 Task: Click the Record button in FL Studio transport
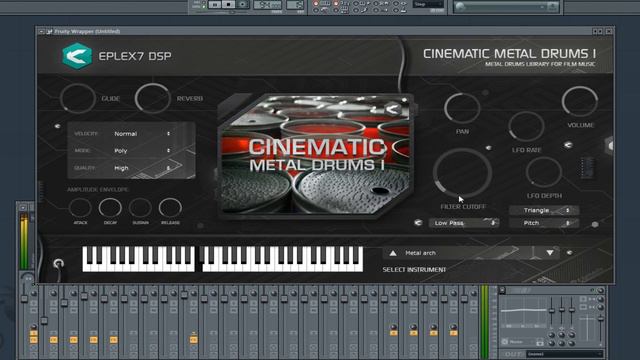[242, 4]
